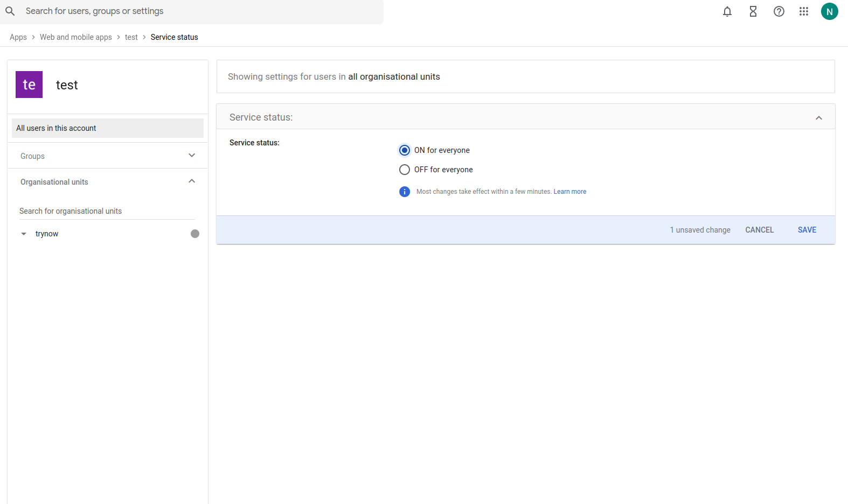Click the 1 unsaved change text

coord(700,230)
